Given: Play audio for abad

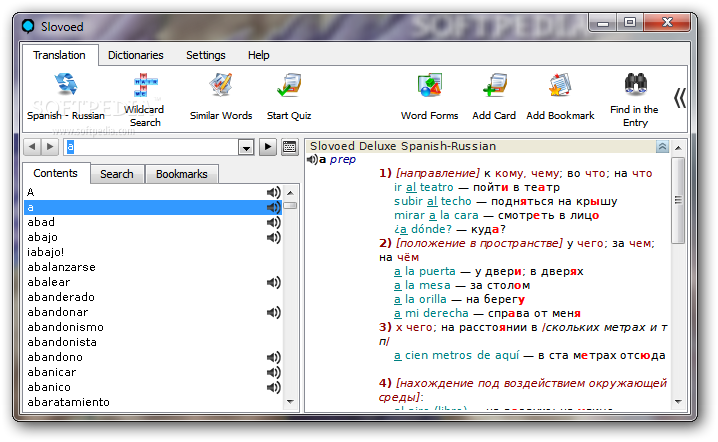Looking at the screenshot, I should (x=273, y=223).
